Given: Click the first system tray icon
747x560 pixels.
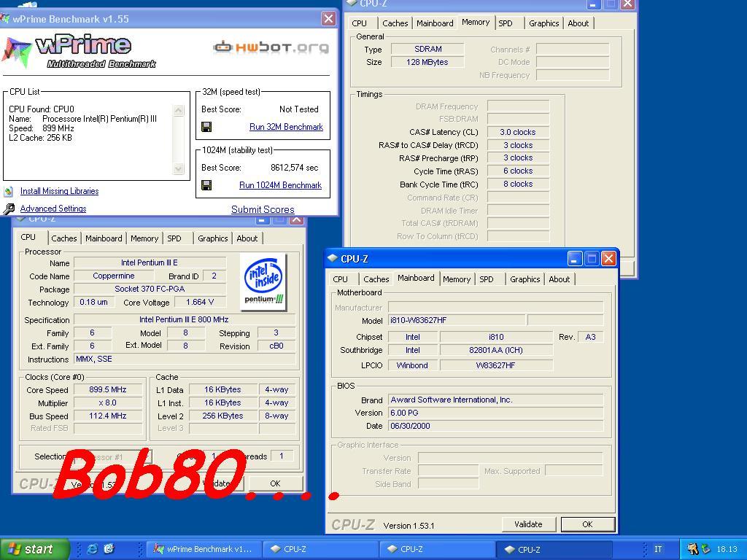Looking at the screenshot, I should click(693, 549).
